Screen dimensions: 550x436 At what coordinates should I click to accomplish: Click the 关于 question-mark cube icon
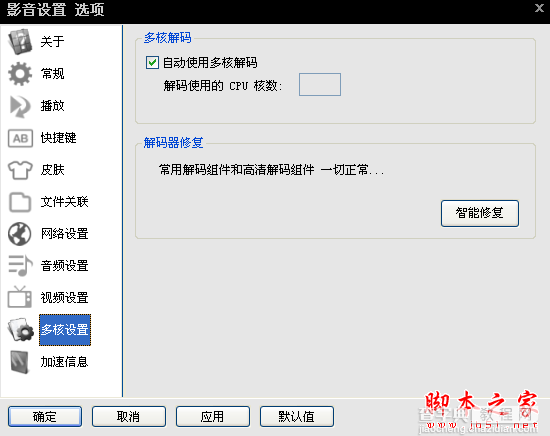point(20,41)
